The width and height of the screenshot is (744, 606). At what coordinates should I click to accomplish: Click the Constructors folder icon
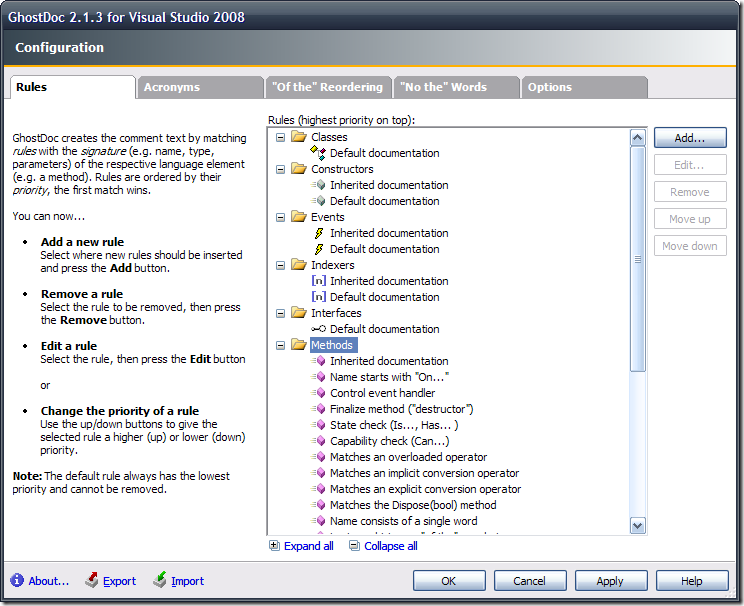tap(299, 168)
